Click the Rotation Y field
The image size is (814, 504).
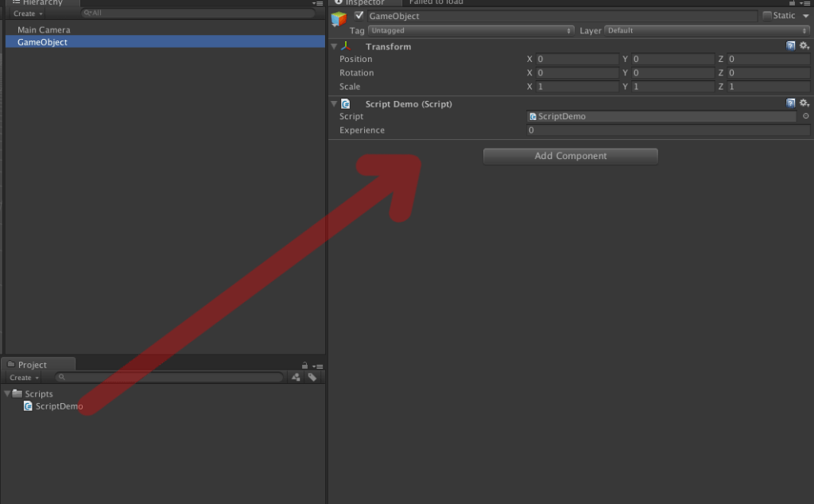pos(673,72)
